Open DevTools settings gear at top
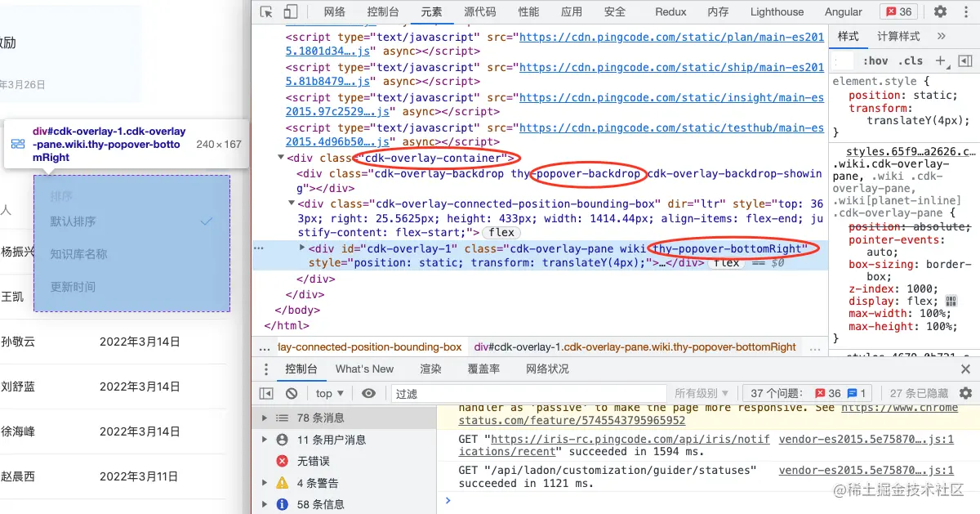The image size is (980, 514). tap(940, 11)
